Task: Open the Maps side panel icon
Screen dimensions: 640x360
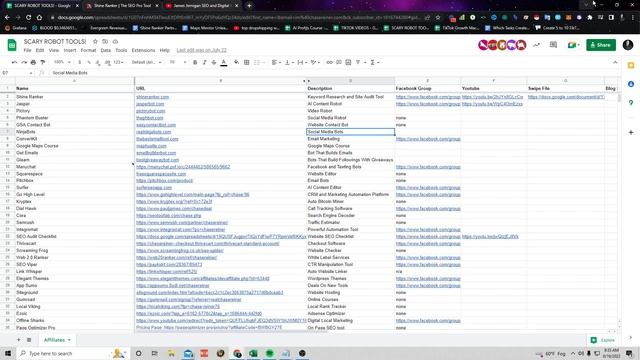Action: click(631, 102)
